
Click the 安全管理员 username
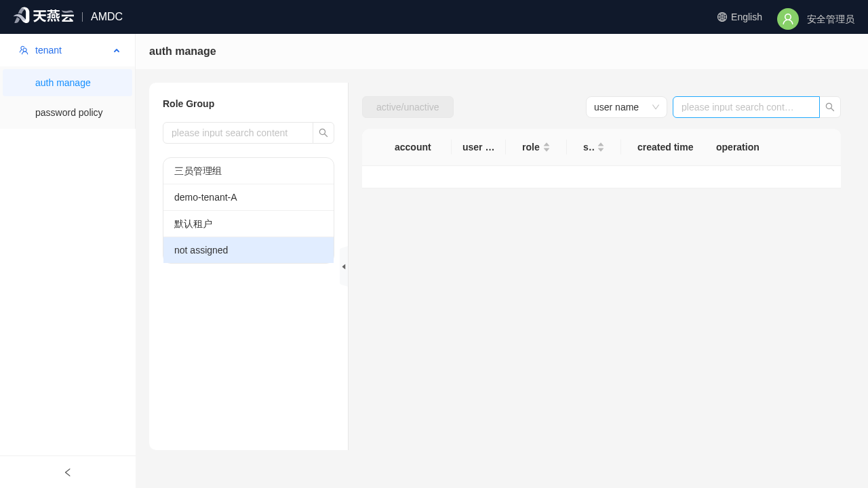click(x=831, y=19)
